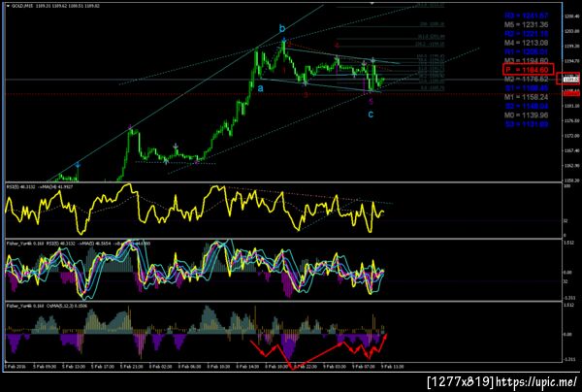
Task: Click the triangle next to GOLD,M15 title
Action: pos(8,6)
